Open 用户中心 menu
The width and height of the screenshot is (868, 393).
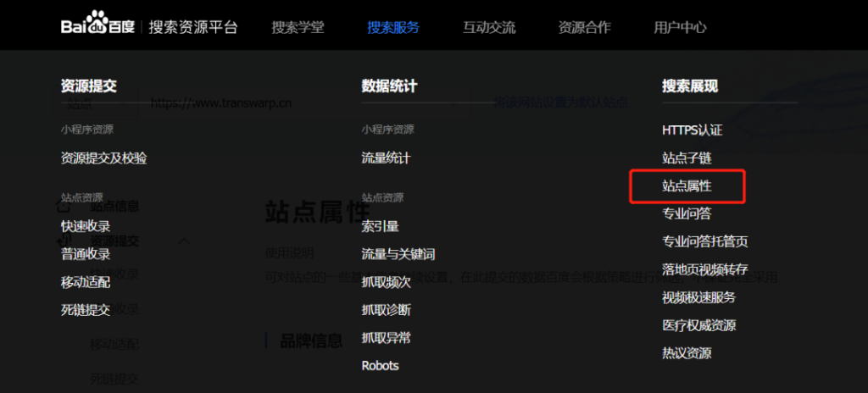click(x=680, y=27)
